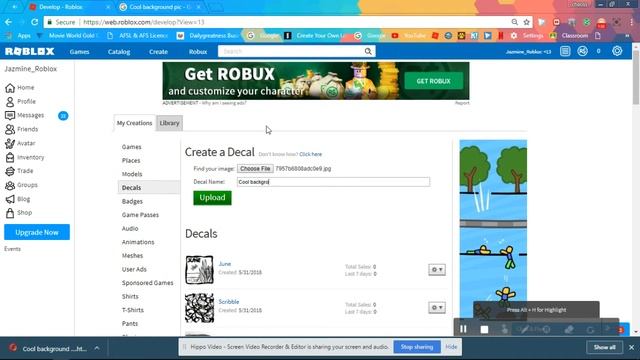Expand the download item chevron

tap(97, 348)
